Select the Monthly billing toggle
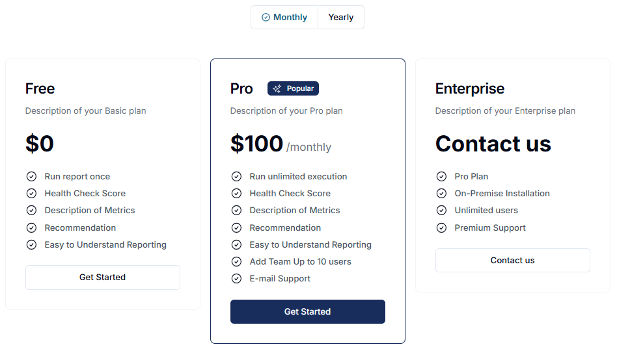This screenshot has height=364, width=617. pyautogui.click(x=284, y=18)
